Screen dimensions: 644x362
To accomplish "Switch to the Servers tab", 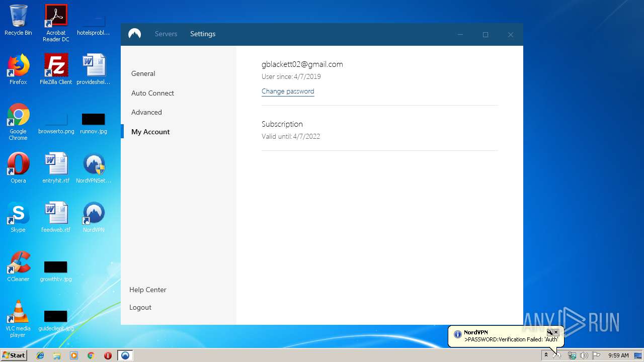I will click(x=166, y=34).
